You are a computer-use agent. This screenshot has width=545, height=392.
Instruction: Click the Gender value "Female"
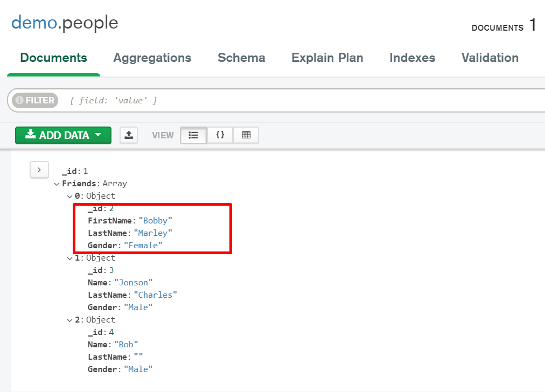[143, 246]
